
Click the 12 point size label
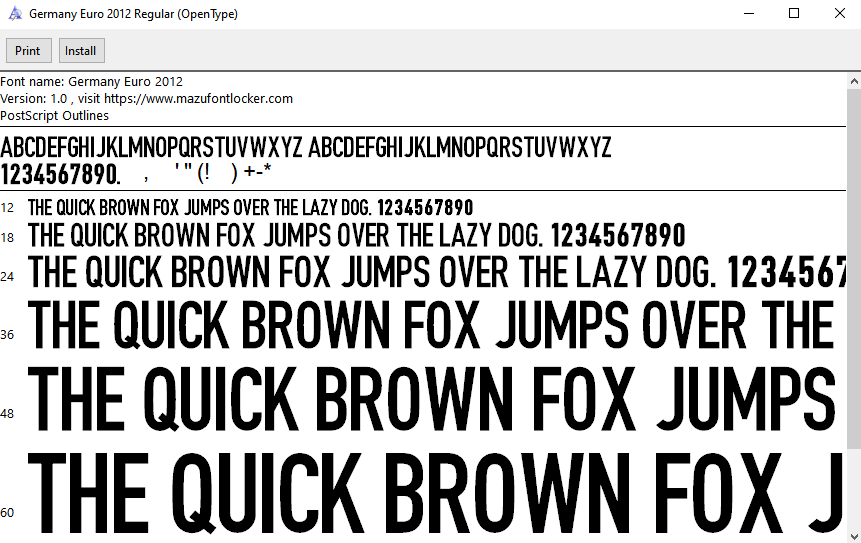(x=8, y=208)
